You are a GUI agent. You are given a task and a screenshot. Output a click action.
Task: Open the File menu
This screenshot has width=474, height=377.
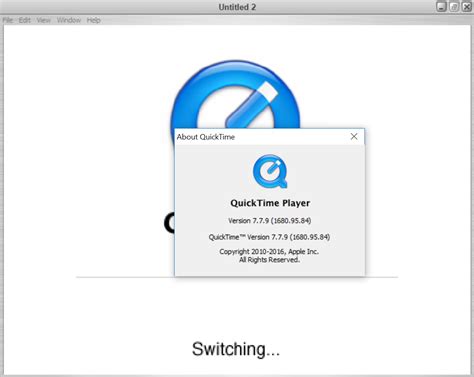[x=8, y=20]
